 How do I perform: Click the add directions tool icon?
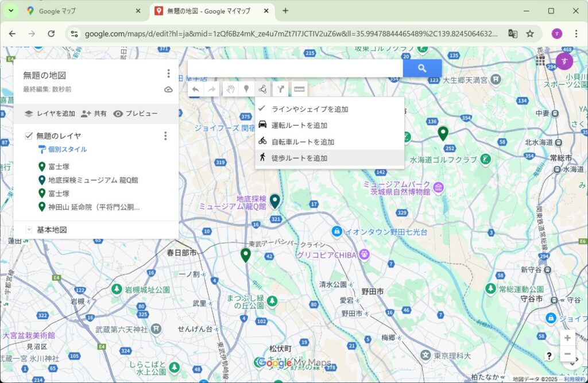click(280, 89)
